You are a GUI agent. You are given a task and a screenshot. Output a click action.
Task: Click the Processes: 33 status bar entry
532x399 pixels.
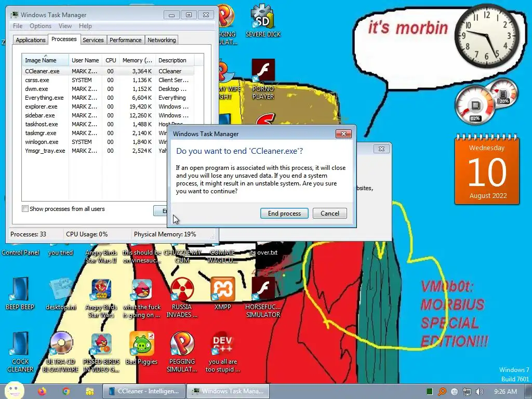pyautogui.click(x=28, y=234)
